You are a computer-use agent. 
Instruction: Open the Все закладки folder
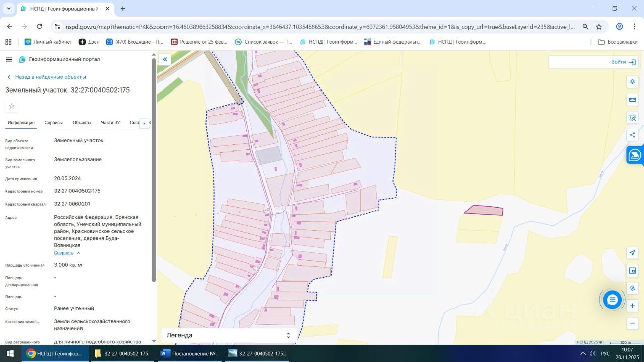pos(618,42)
